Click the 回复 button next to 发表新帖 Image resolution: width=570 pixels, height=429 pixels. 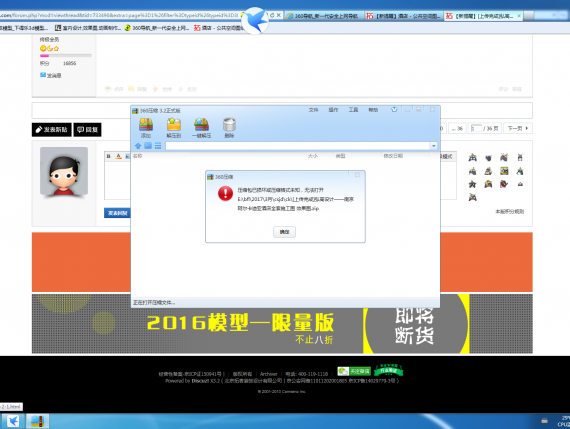point(87,129)
